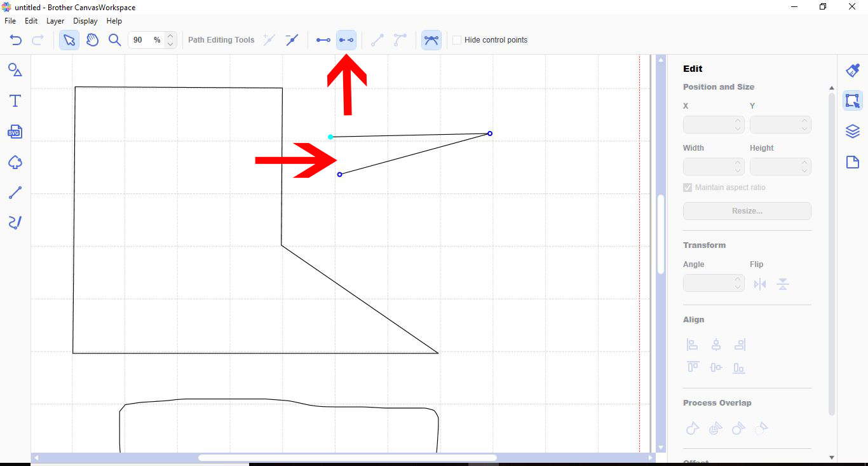Click the scroll-down arrow of Edit panel
The width and height of the screenshot is (868, 466).
832,457
